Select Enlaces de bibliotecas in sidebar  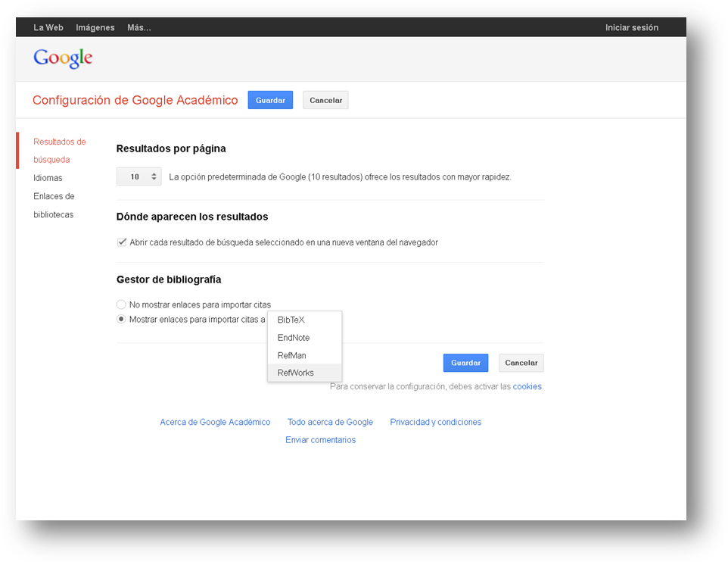(54, 205)
